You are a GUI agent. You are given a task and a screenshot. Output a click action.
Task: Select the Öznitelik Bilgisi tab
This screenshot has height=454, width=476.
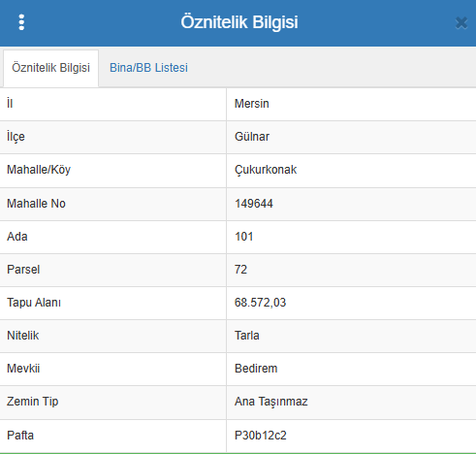[x=50, y=68]
